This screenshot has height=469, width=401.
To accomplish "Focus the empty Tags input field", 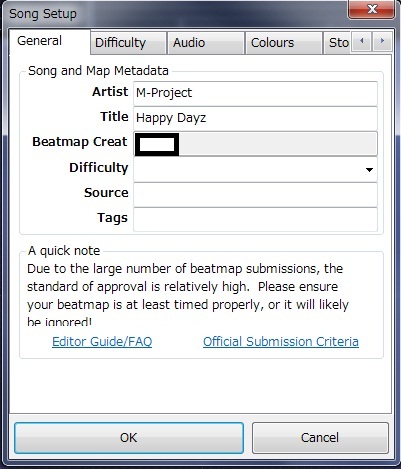I will click(255, 219).
